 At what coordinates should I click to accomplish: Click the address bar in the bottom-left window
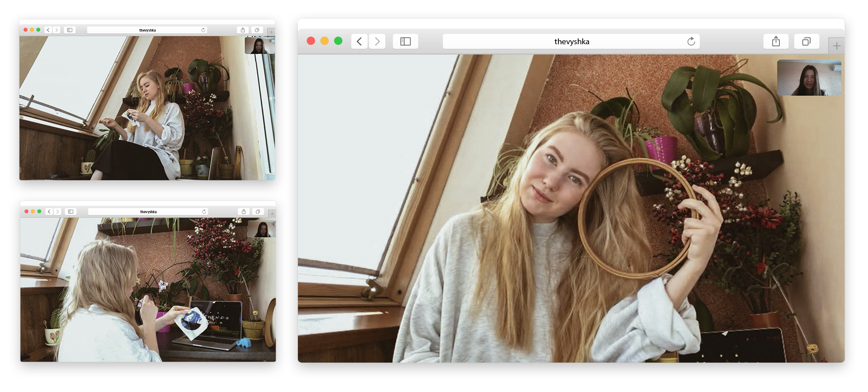click(x=148, y=212)
